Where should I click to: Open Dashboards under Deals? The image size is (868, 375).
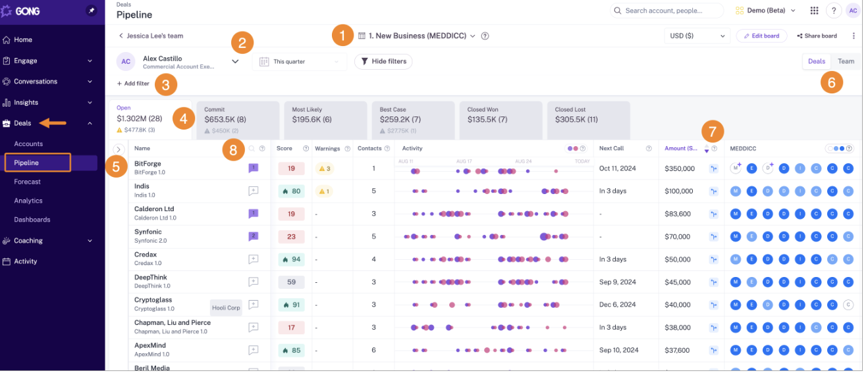click(x=32, y=220)
